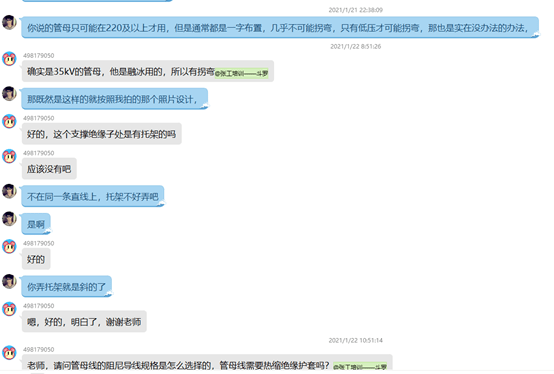Image resolution: width=554 pixels, height=374 pixels.
Task: Select message 确实是35kV的管母，他是融冰用的
Action: (148, 71)
